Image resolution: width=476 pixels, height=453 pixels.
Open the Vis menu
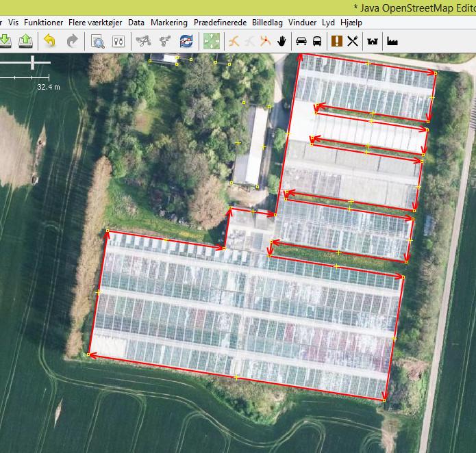(14, 23)
